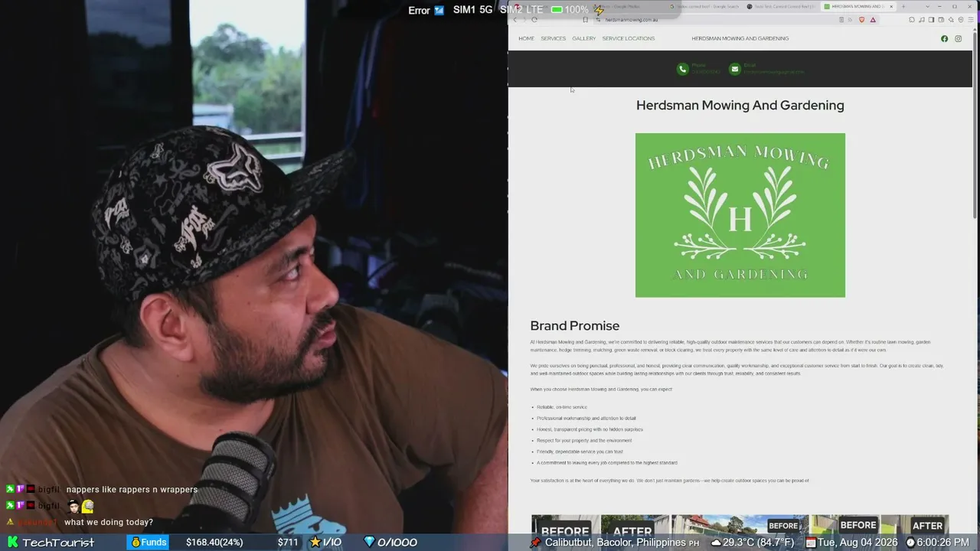
Task: Reload the page with the browser refresh icon
Action: pyautogui.click(x=534, y=20)
